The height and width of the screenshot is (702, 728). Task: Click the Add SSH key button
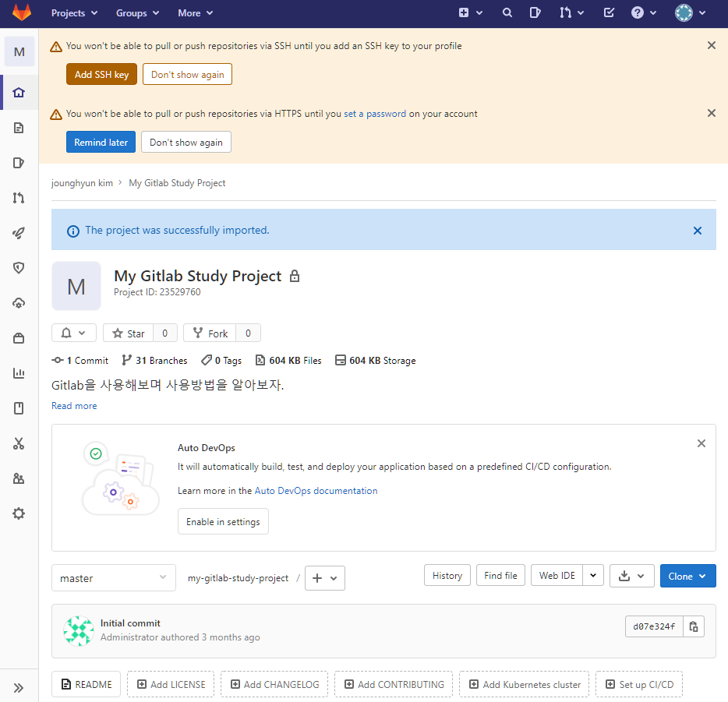pyautogui.click(x=101, y=74)
